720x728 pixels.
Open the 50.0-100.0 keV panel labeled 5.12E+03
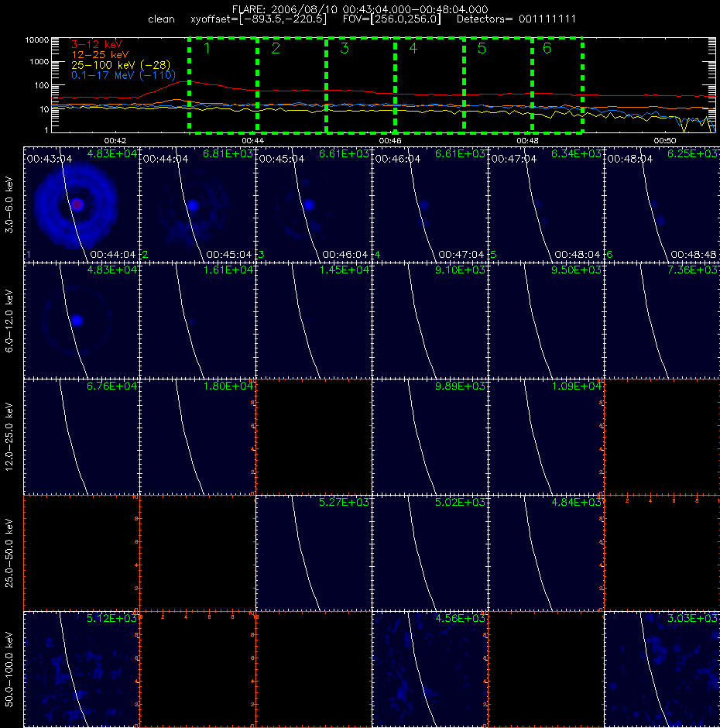(x=81, y=669)
